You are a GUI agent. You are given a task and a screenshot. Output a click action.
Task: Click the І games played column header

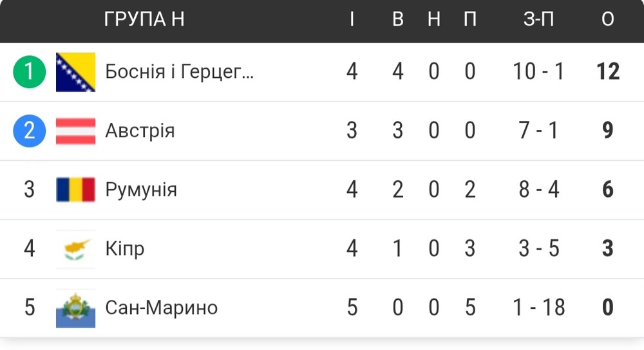(x=352, y=19)
